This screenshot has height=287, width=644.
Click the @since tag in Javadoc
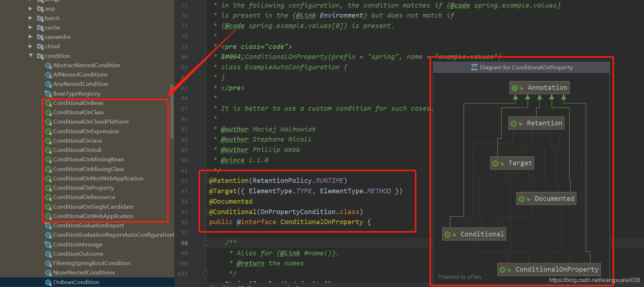[x=233, y=160]
